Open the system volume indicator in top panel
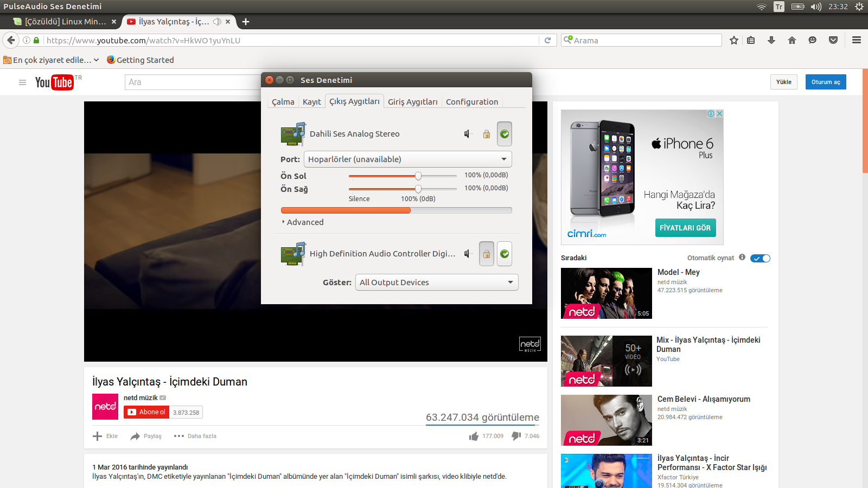This screenshot has width=868, height=488. (816, 7)
